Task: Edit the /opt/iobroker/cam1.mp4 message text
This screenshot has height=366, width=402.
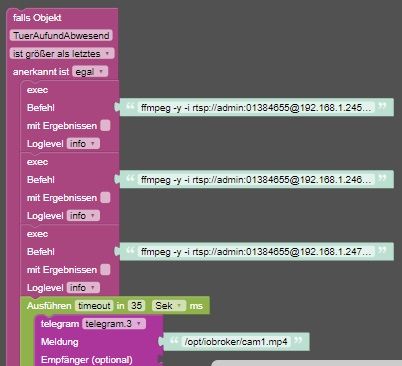Action: pos(236,342)
